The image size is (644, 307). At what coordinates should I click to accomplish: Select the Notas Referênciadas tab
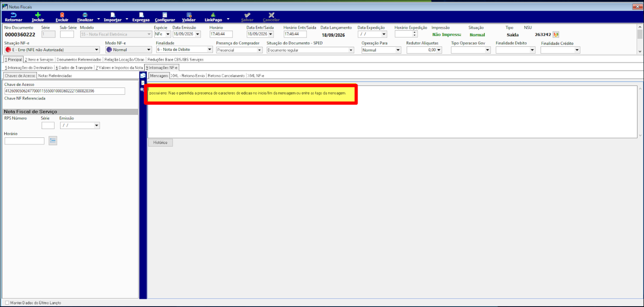[x=55, y=76]
